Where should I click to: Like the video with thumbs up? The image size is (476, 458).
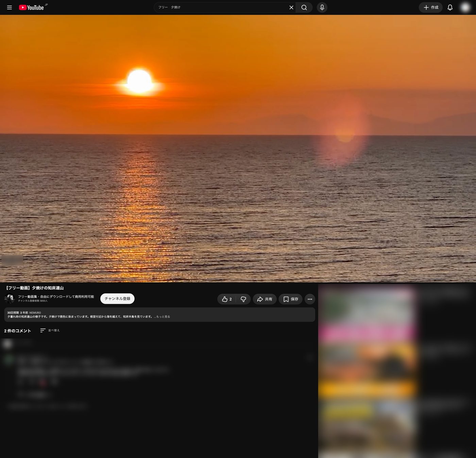click(227, 299)
